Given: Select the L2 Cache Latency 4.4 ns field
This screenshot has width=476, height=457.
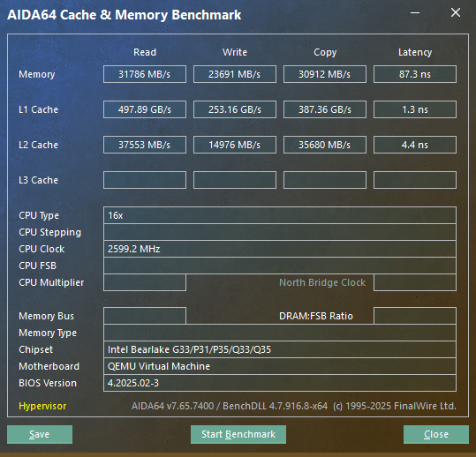Looking at the screenshot, I should click(x=415, y=145).
